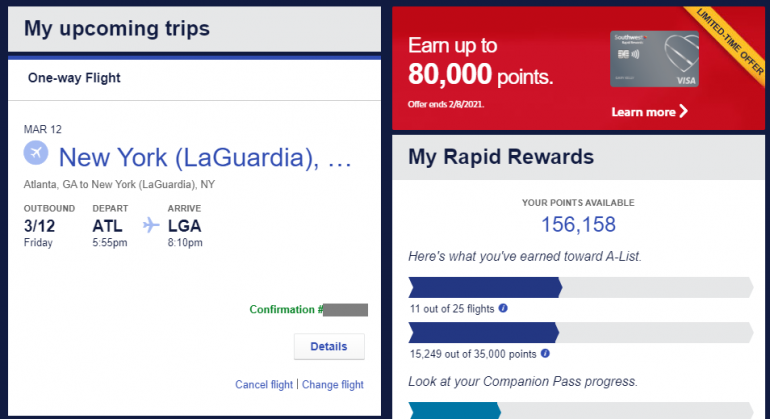
Task: Click the Change flight link
Action: 333,385
